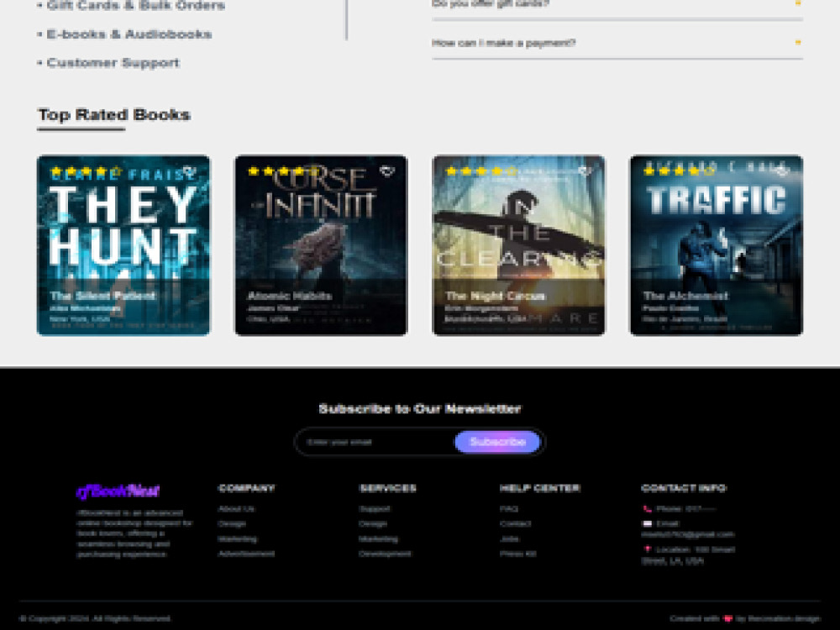The height and width of the screenshot is (630, 840).
Task: Click the phone icon in Contact Info
Action: coord(647,509)
